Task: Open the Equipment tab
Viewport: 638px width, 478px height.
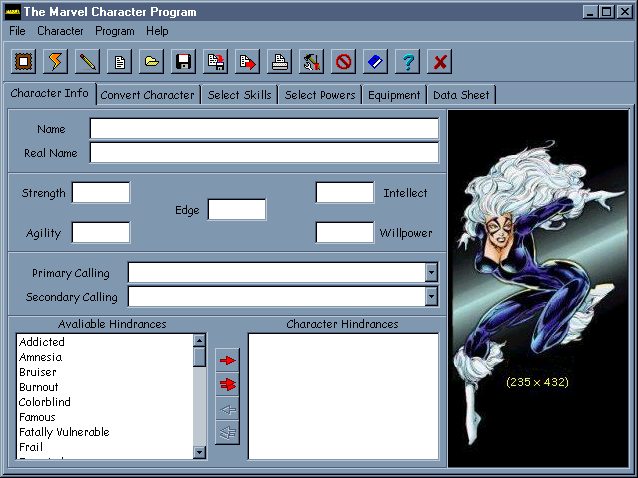Action: (x=393, y=95)
